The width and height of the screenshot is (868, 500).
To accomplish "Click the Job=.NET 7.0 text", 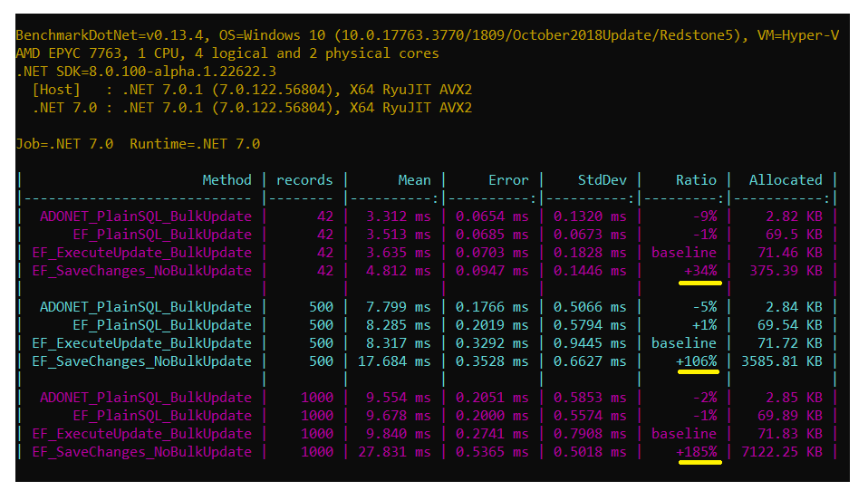I will (64, 144).
